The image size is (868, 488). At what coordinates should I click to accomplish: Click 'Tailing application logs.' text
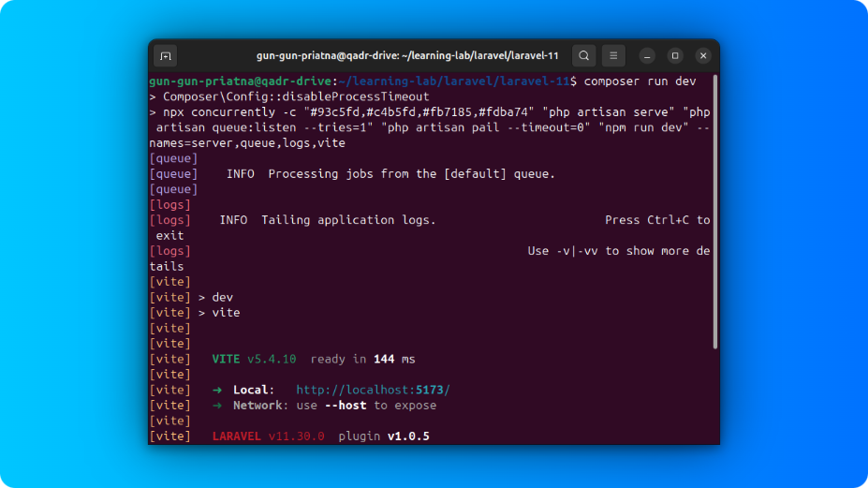pyautogui.click(x=348, y=220)
